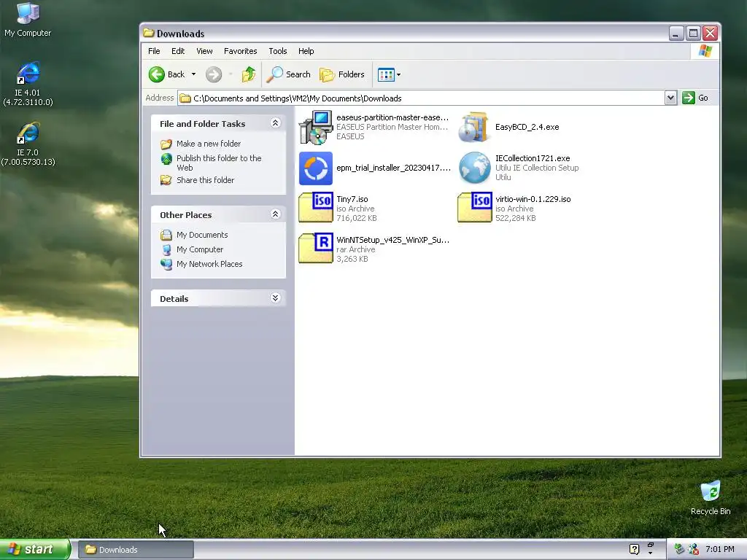Click the address bar path field
This screenshot has height=560, width=747.
[421, 98]
